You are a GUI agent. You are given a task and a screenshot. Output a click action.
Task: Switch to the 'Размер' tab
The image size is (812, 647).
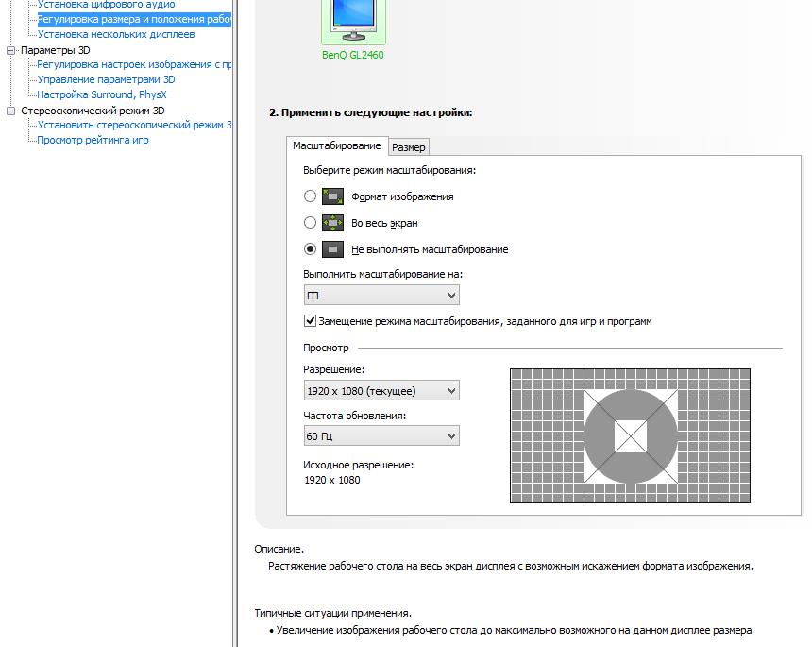coord(409,147)
